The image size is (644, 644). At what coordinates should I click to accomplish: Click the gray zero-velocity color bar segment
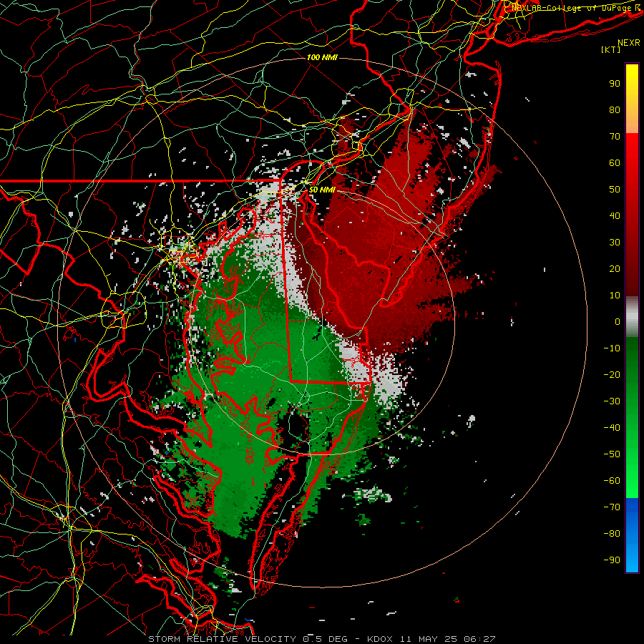point(632,317)
